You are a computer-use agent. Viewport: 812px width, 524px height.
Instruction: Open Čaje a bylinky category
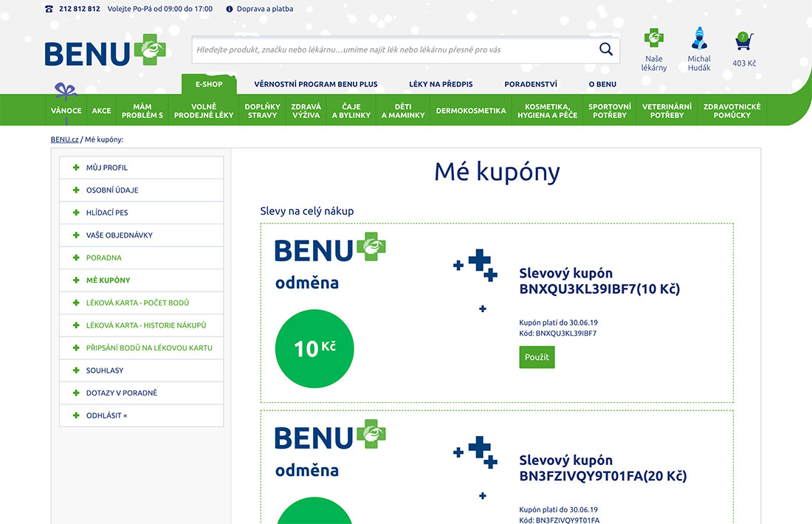pos(351,110)
